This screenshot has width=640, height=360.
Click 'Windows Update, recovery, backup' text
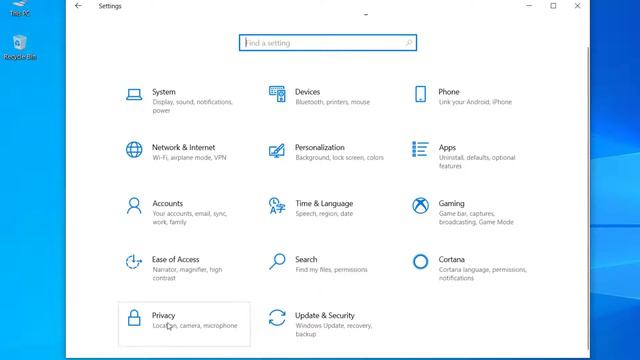[x=333, y=330]
